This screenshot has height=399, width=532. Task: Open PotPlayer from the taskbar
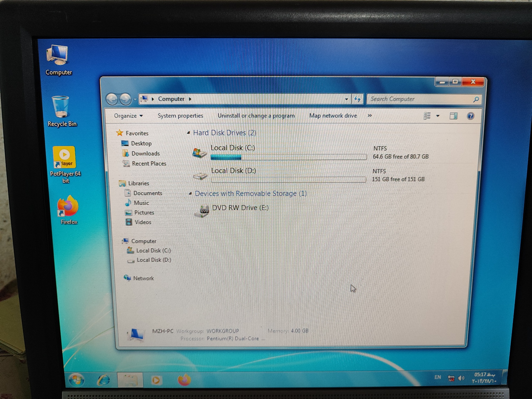coord(156,381)
